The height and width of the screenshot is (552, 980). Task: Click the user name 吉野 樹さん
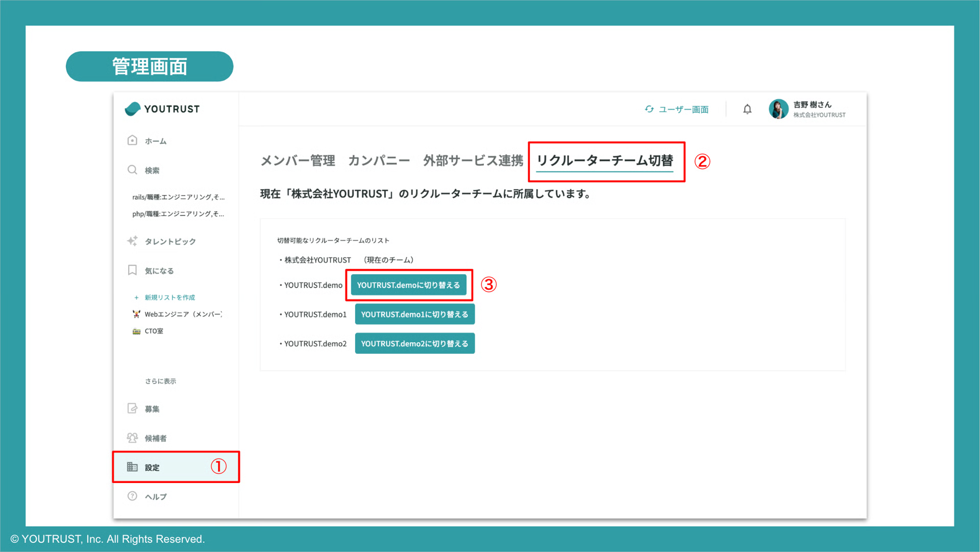[x=812, y=105]
